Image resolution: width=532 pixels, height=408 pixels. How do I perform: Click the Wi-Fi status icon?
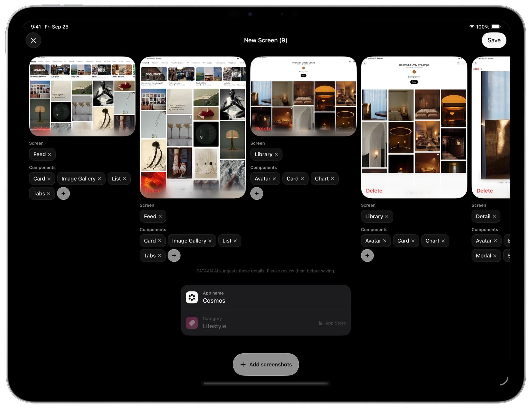pos(472,27)
